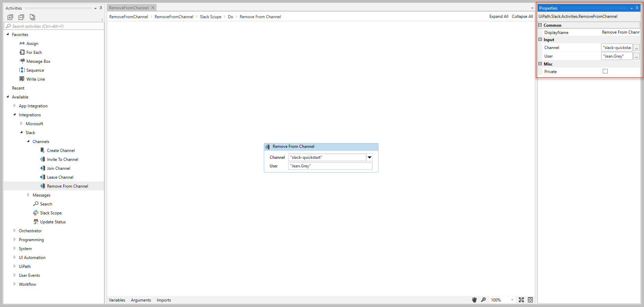
Task: Click the expand all activities icon
Action: pyautogui.click(x=10, y=17)
